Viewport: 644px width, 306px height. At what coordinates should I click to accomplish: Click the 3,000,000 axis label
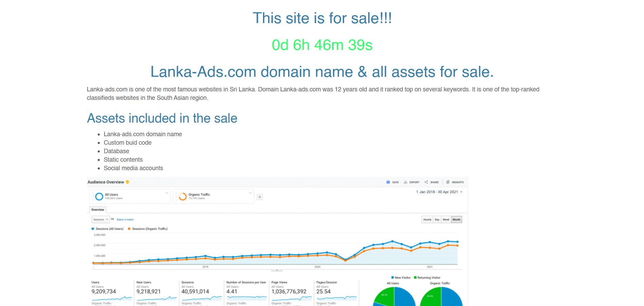(99, 235)
